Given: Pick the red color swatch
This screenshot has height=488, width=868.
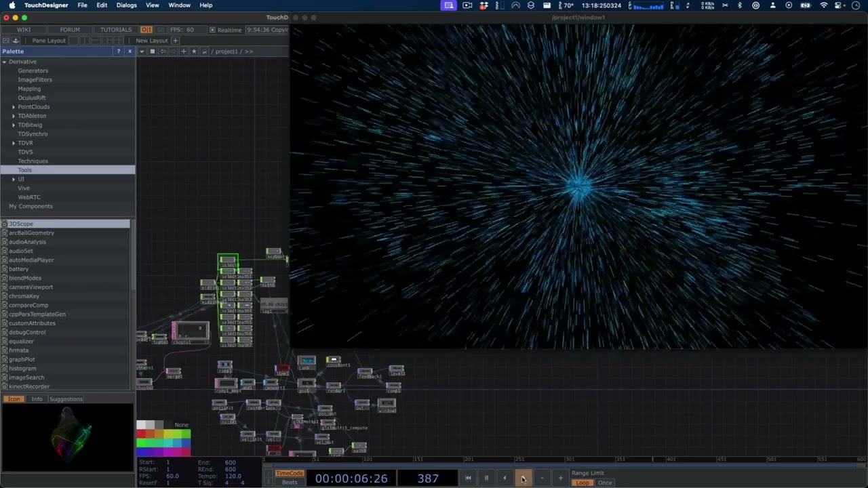Looking at the screenshot, I should (x=141, y=434).
